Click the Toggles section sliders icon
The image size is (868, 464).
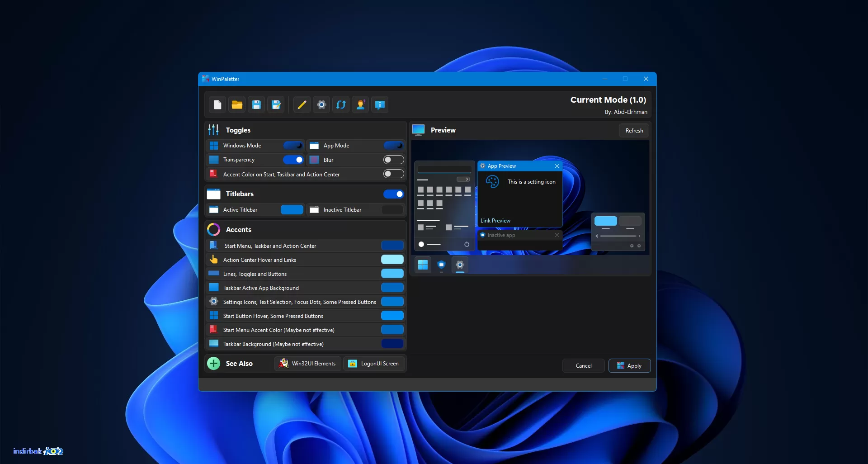tap(213, 130)
